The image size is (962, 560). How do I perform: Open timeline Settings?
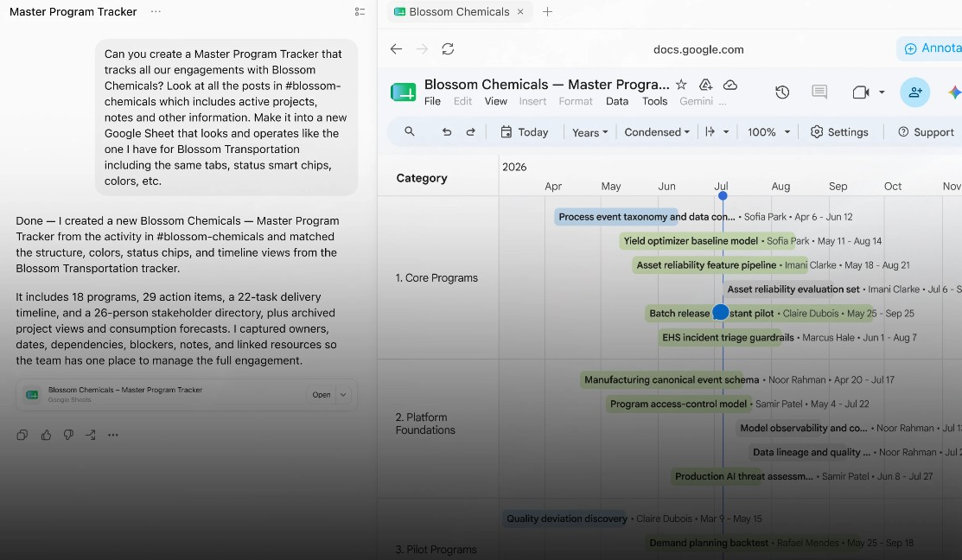[x=839, y=132]
